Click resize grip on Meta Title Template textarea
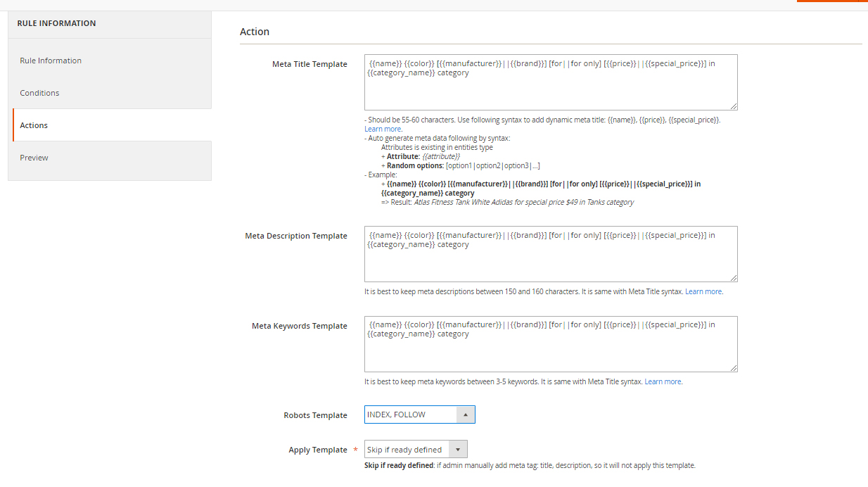The width and height of the screenshot is (868, 487). 734,107
